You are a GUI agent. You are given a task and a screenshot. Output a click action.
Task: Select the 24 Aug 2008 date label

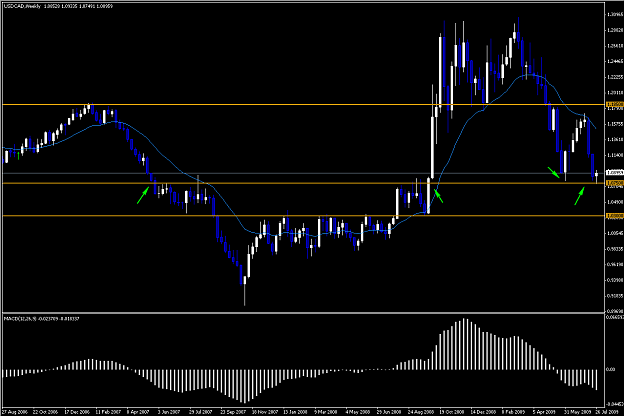(x=421, y=411)
